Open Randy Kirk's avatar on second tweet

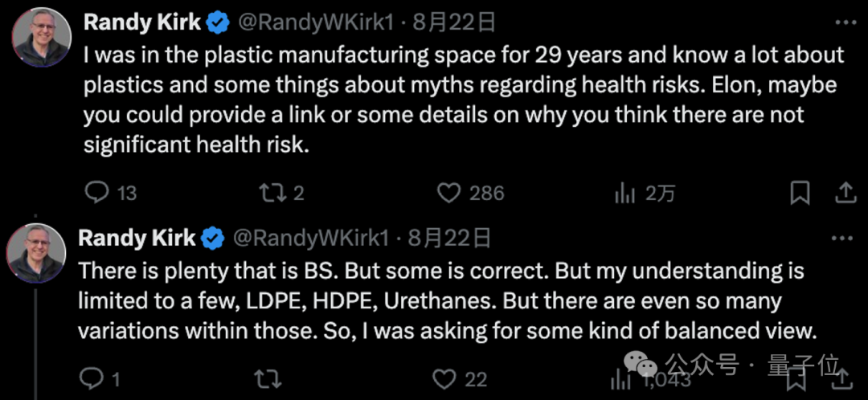36,253
